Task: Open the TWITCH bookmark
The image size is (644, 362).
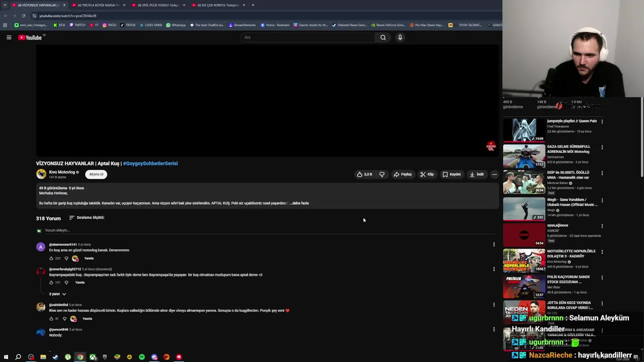Action: point(77,25)
